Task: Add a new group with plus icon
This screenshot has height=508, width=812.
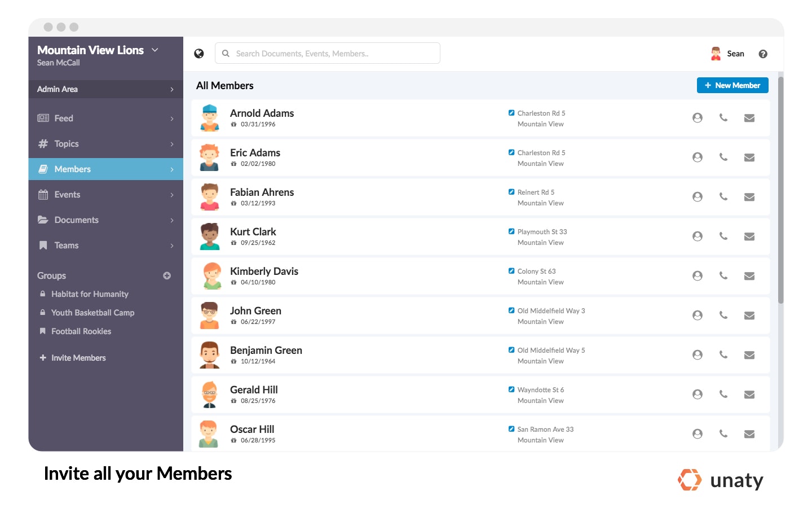Action: 167,275
